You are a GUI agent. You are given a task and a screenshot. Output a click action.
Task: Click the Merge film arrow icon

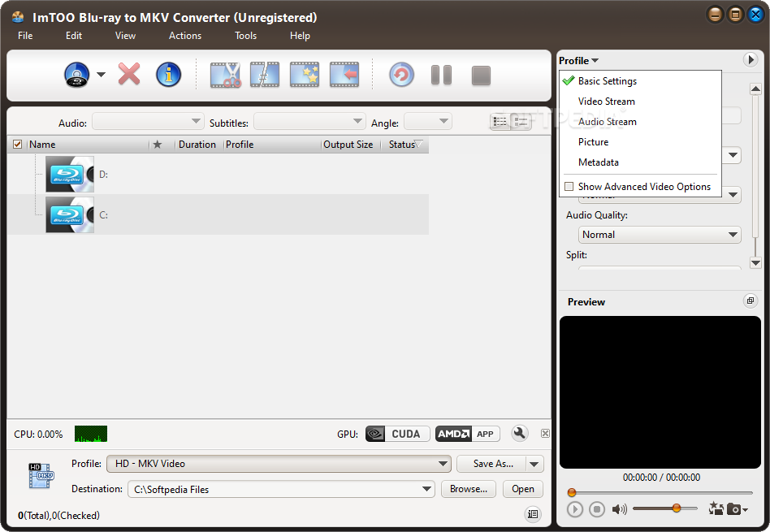344,75
